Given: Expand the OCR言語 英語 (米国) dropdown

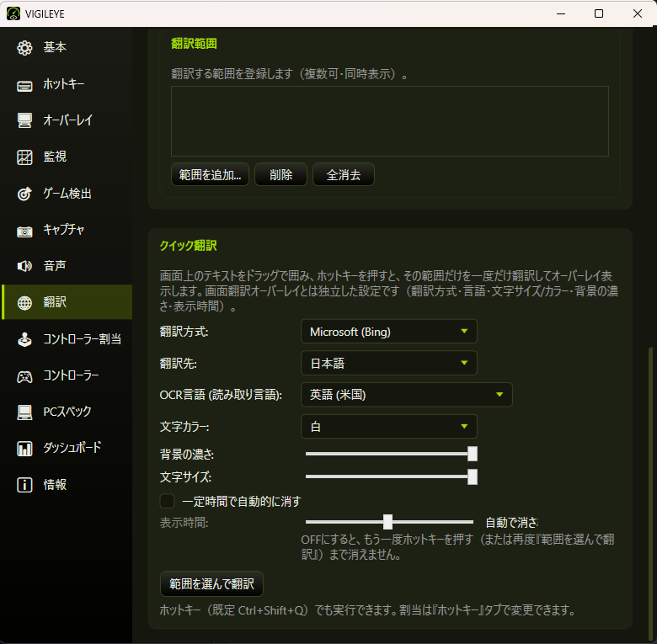Looking at the screenshot, I should click(407, 395).
